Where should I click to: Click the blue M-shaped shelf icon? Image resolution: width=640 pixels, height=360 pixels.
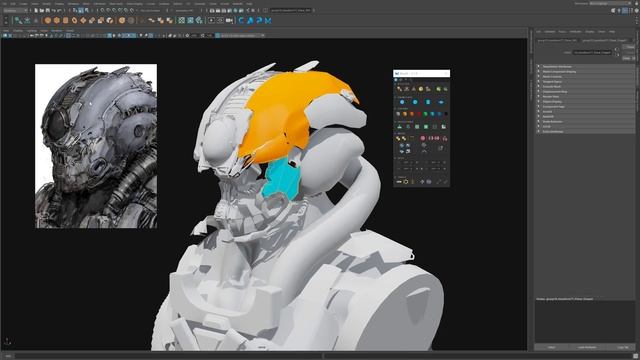[x=268, y=20]
